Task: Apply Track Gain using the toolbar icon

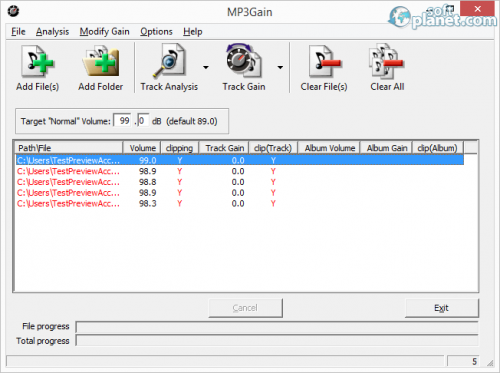Action: coord(244,61)
